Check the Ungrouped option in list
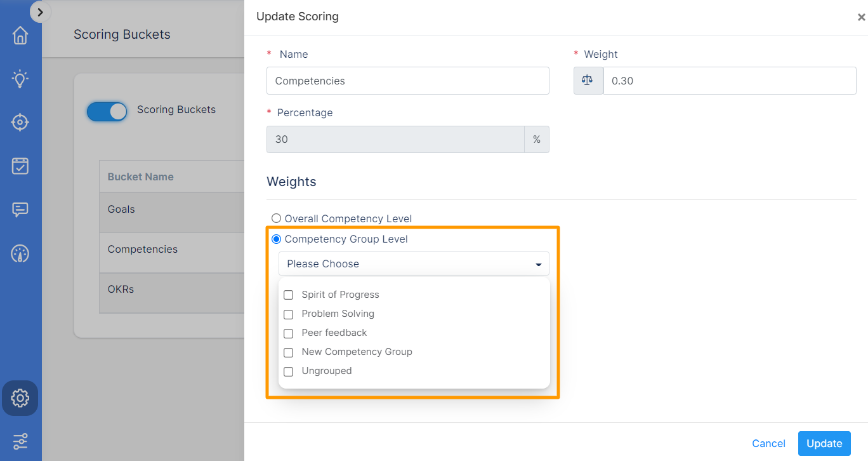The image size is (868, 461). (x=289, y=371)
